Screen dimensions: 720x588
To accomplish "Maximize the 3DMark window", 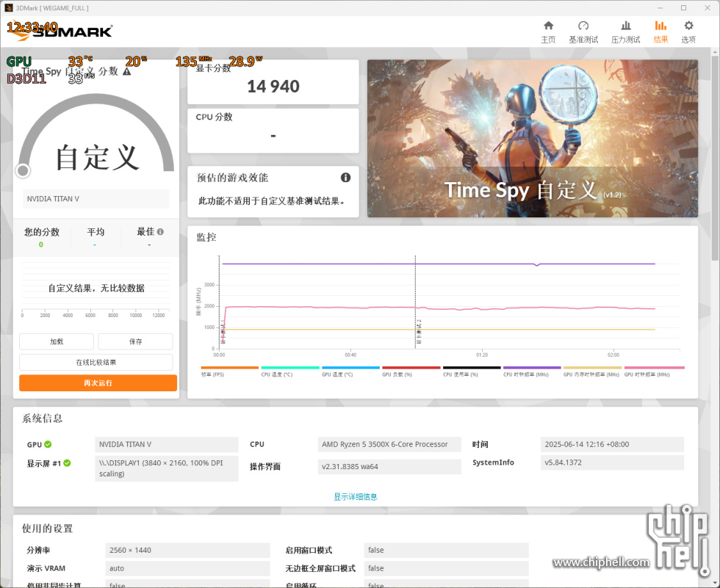I will (x=684, y=8).
